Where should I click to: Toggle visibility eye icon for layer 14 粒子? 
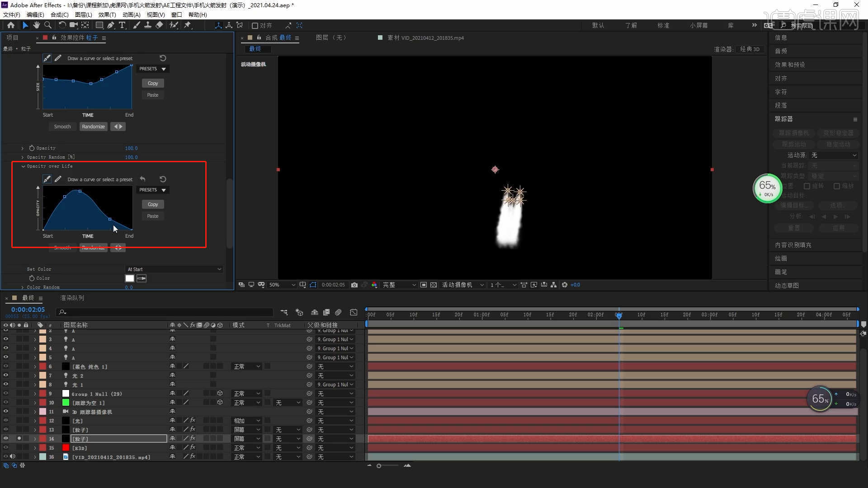pyautogui.click(x=5, y=439)
